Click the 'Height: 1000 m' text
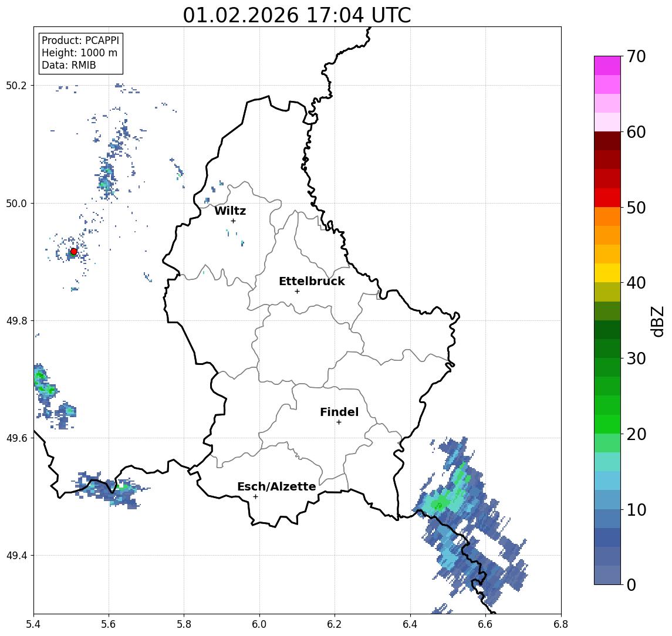Screen dimensions: 672x636 tap(79, 53)
